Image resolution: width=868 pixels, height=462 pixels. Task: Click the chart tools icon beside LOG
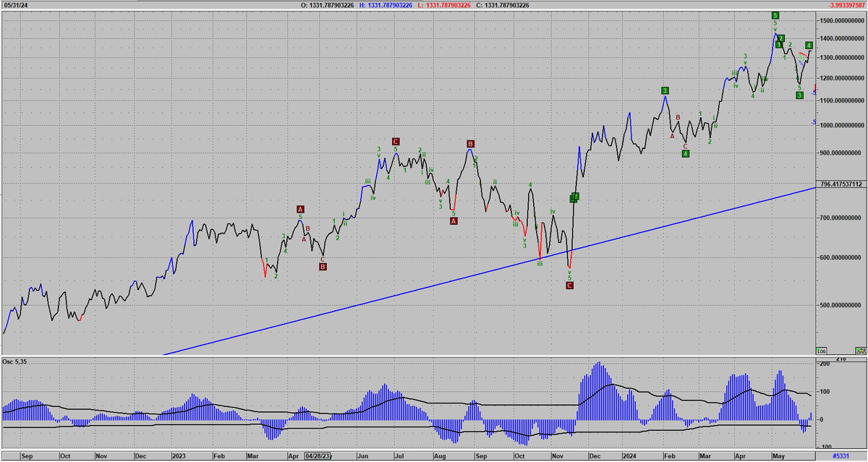coord(861,350)
